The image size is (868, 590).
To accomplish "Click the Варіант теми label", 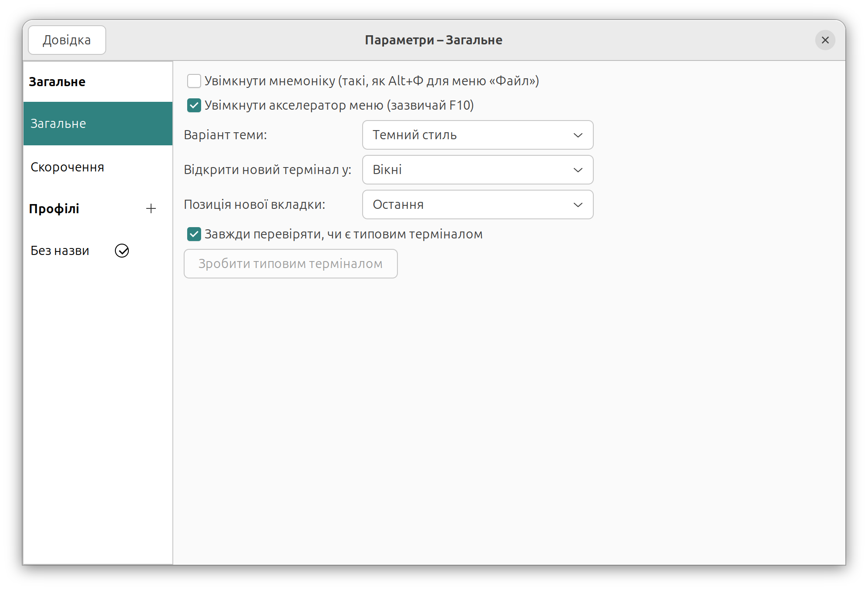I will 225,135.
